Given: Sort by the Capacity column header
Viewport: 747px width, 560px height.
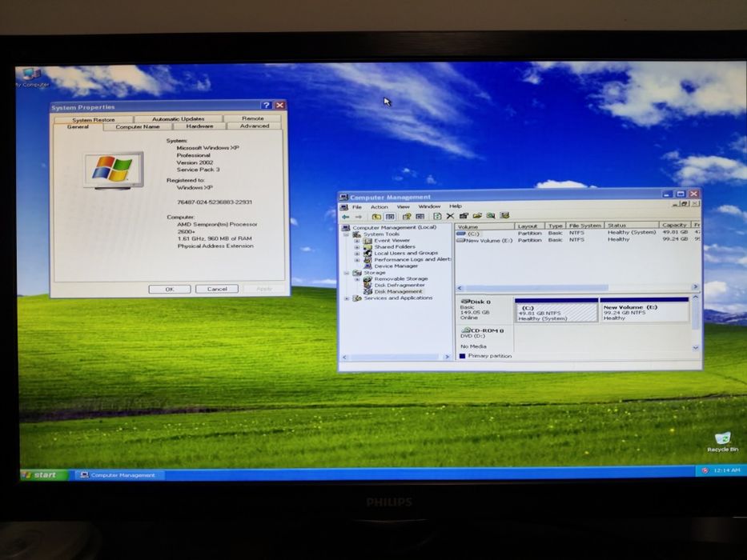Looking at the screenshot, I should pyautogui.click(x=674, y=225).
